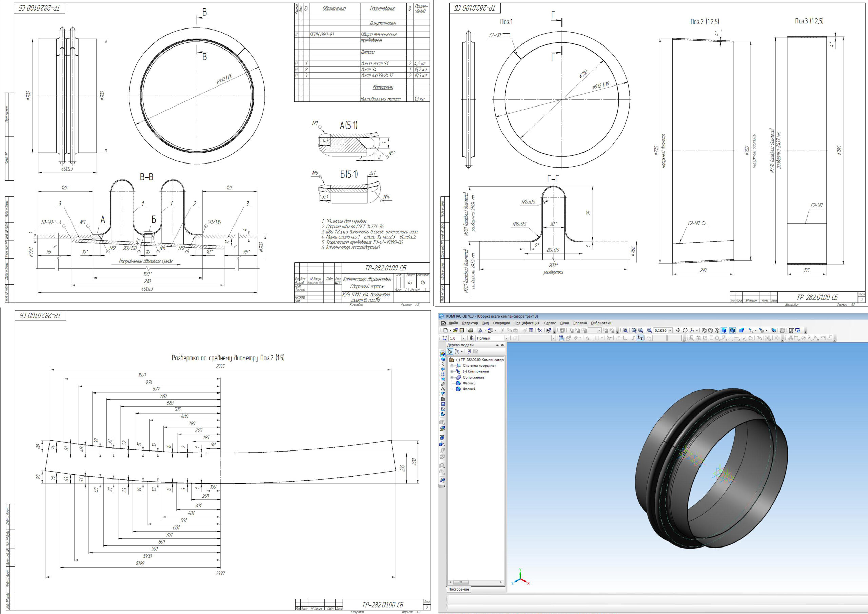Image resolution: width=868 pixels, height=614 pixels.
Task: Open the Сервис menu
Action: click(550, 323)
